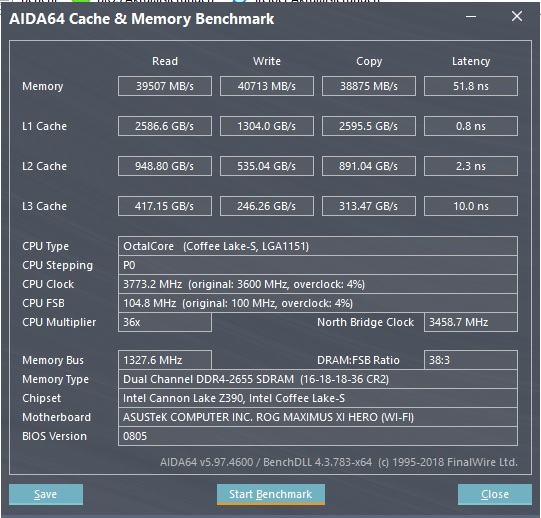This screenshot has height=518, width=541.
Task: Click the L1 Cache row label
Action: (x=44, y=126)
